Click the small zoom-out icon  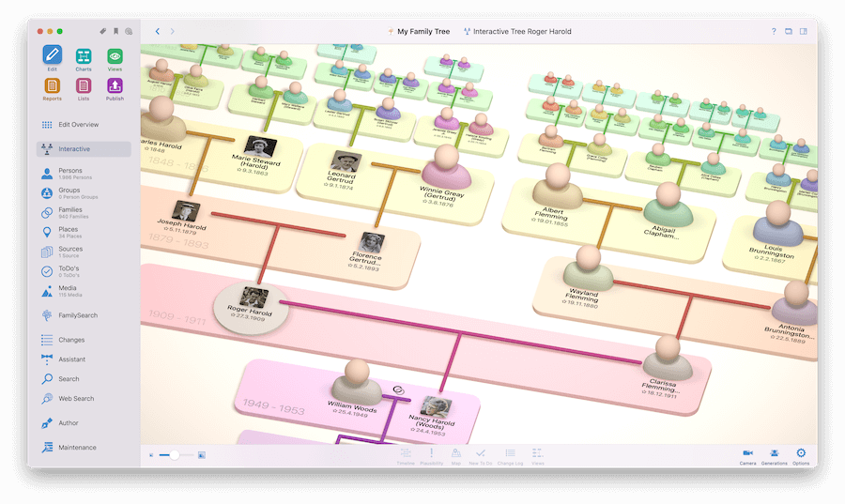click(x=151, y=455)
